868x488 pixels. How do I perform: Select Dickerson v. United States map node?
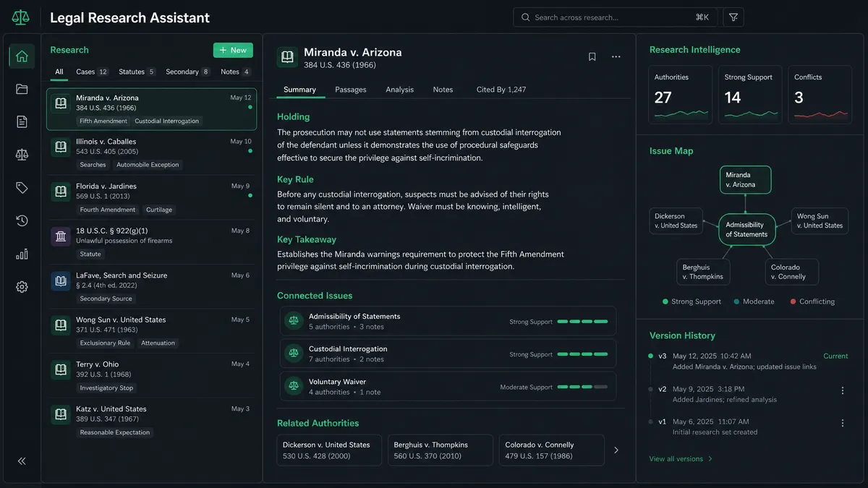[x=676, y=221]
